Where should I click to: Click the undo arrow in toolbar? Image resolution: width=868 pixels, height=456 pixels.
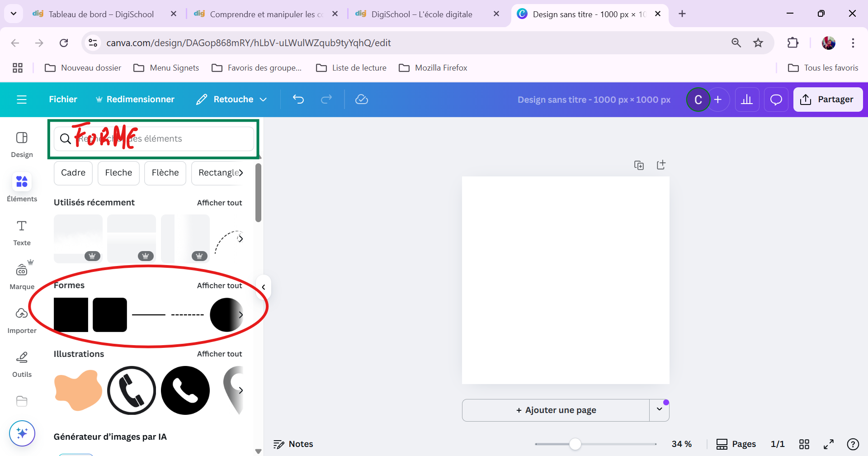298,99
